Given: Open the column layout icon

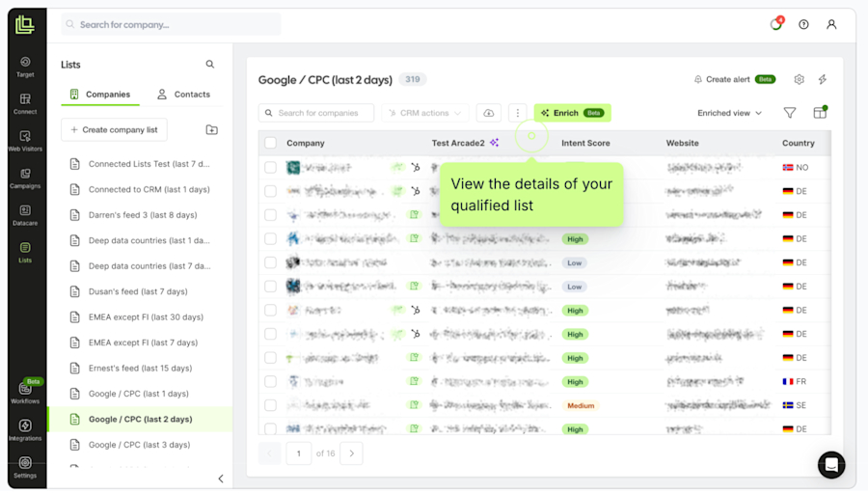Looking at the screenshot, I should pyautogui.click(x=820, y=113).
